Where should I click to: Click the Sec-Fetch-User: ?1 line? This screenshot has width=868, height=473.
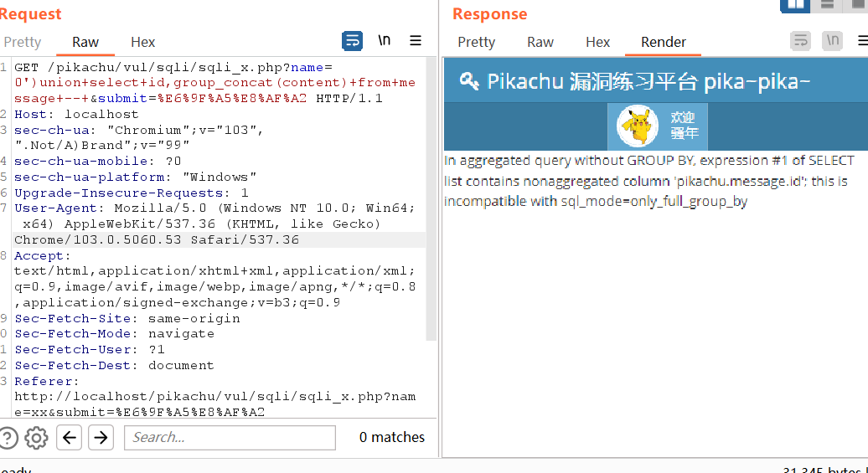89,350
